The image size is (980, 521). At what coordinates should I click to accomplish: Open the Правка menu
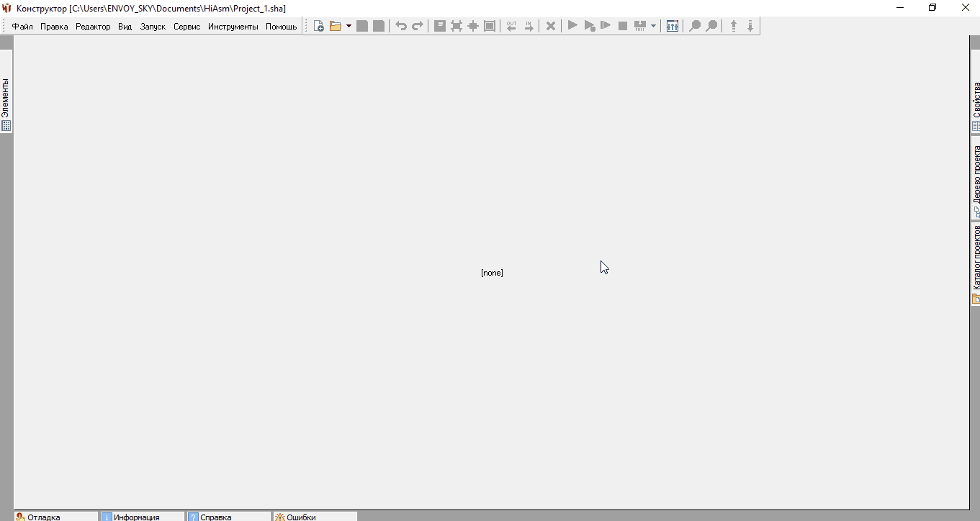tap(54, 27)
